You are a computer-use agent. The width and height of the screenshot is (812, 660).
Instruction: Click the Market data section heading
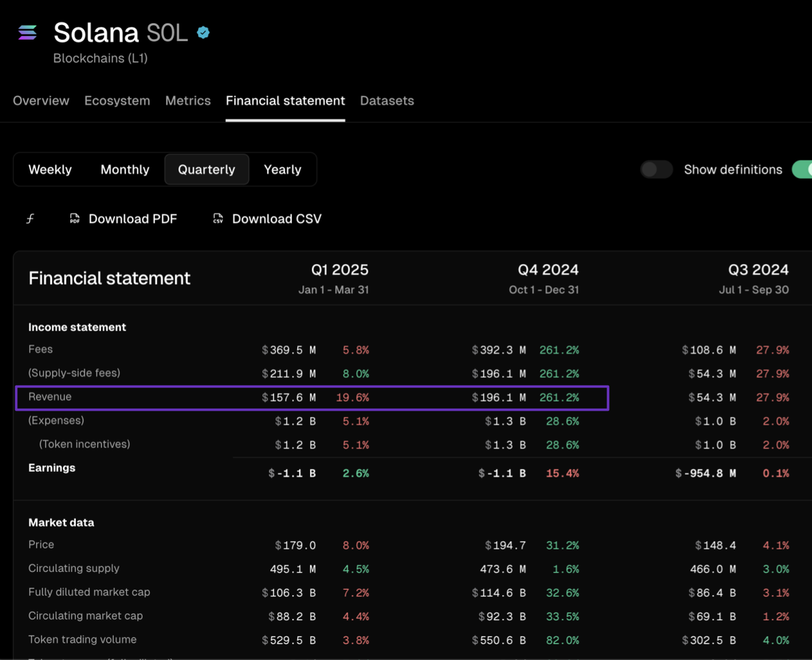click(62, 523)
